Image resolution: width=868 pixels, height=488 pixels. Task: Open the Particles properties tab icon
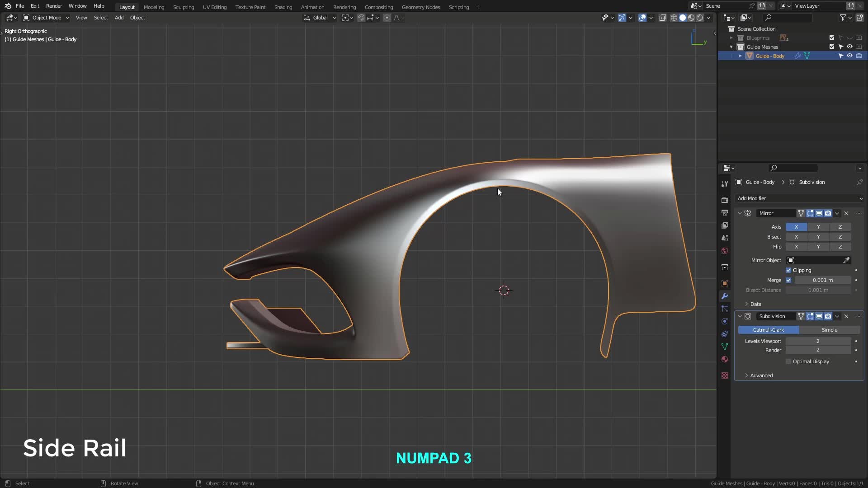(725, 309)
